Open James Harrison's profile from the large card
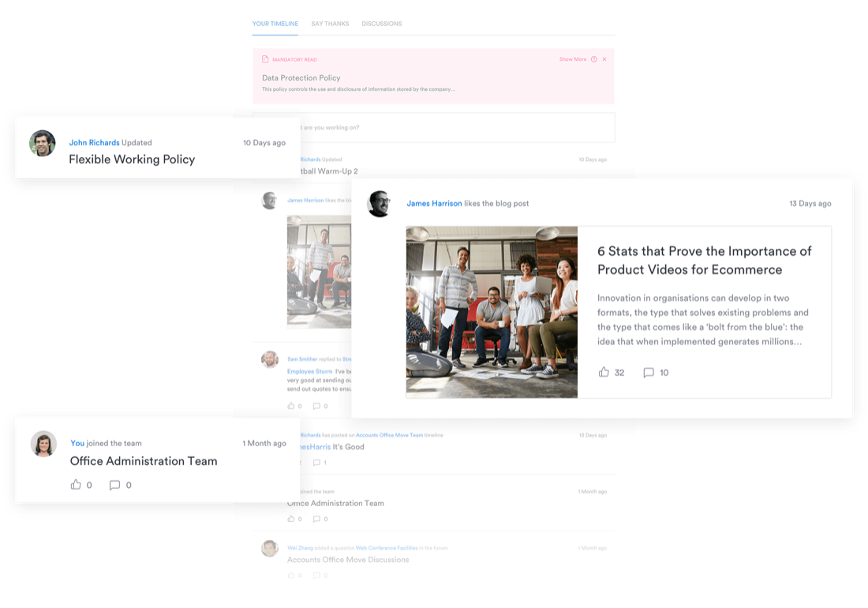 (434, 204)
